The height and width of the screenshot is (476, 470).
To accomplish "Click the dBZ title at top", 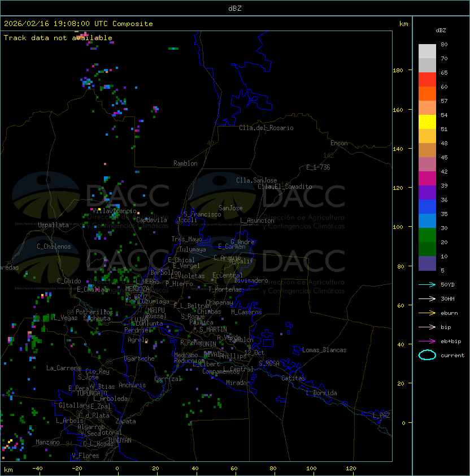I will pos(234,8).
